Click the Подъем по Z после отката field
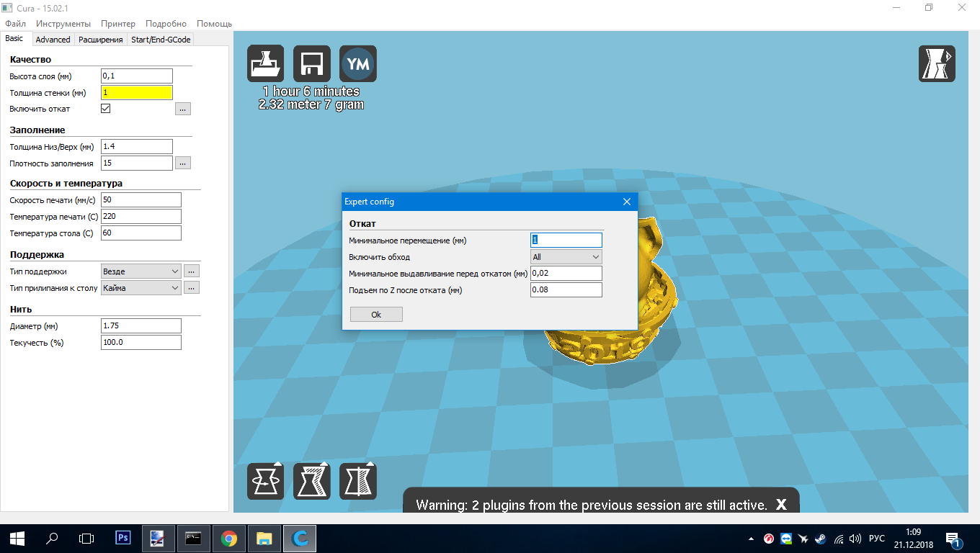This screenshot has width=980, height=553. point(566,290)
